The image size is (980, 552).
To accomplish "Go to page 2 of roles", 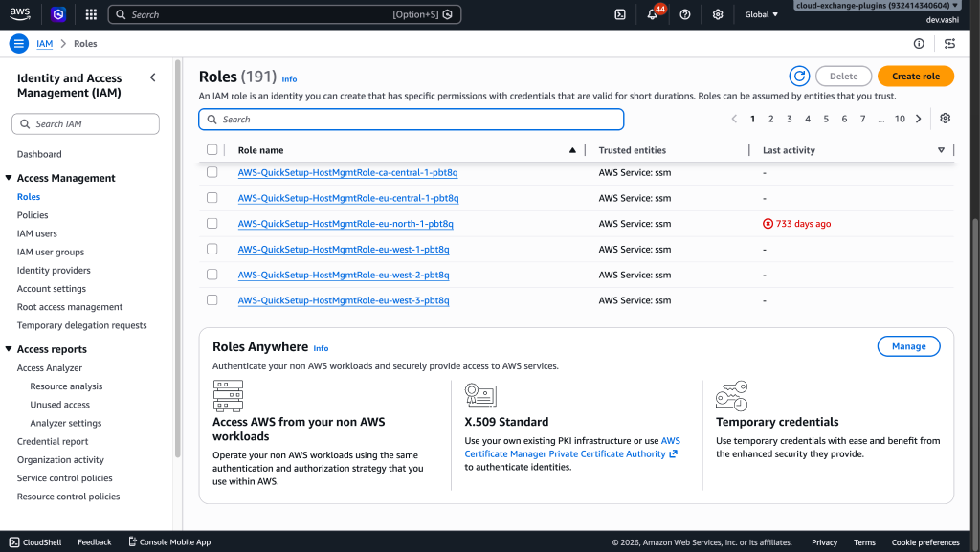I will (770, 119).
